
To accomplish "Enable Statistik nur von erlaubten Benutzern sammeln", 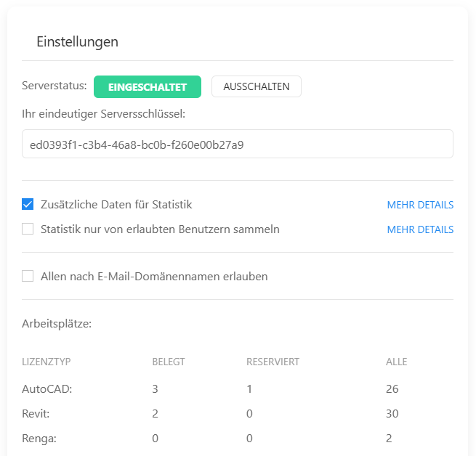I will (x=28, y=229).
